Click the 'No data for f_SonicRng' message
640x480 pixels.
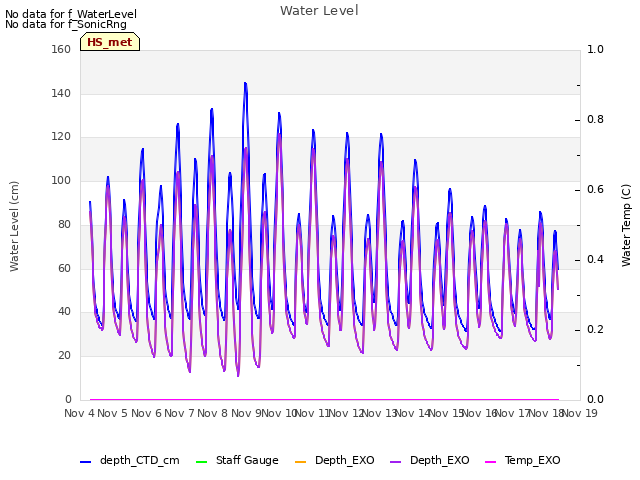click(66, 24)
